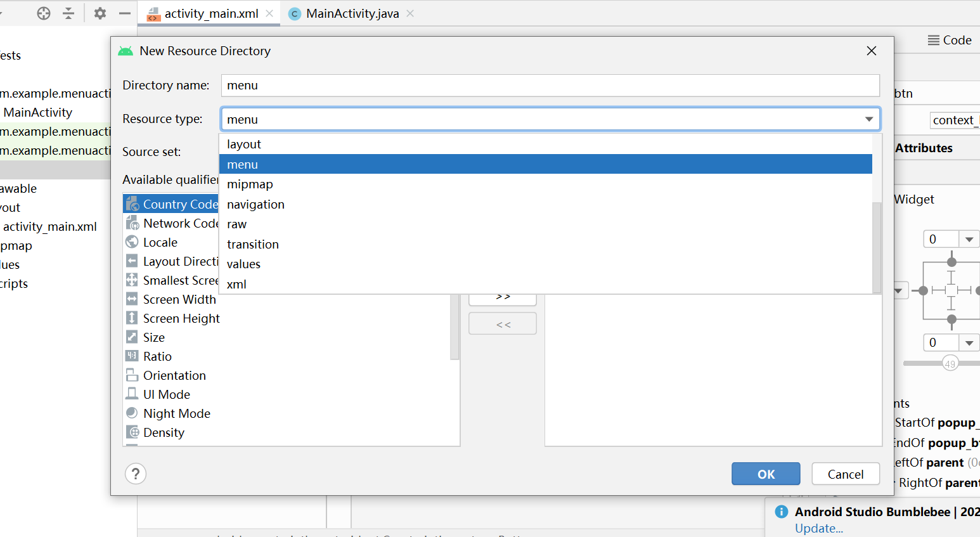Screen dimensions: 980x537
Task: Select the Night Mode qualifier icon
Action: point(131,413)
